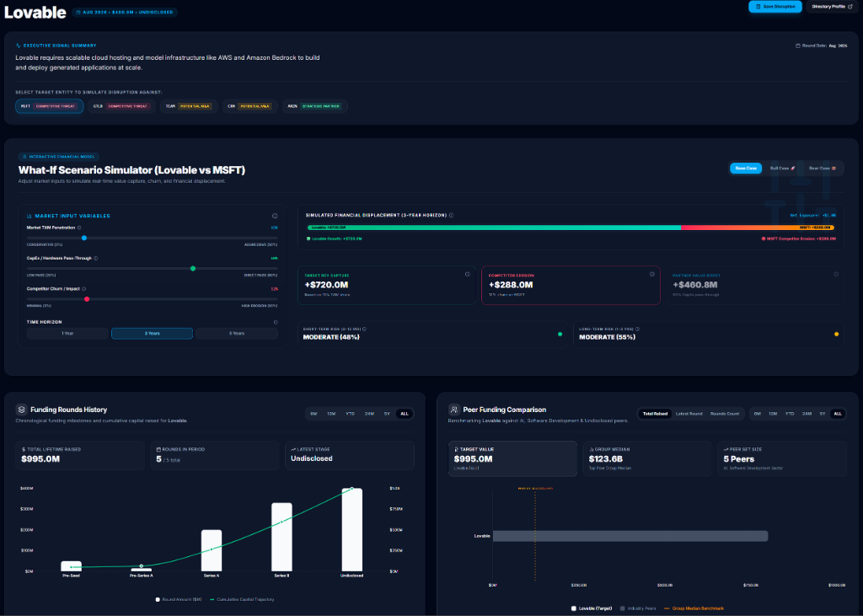Screen dimensions: 863x616
Task: Set time horizon to 1 Year
Action: [67, 334]
